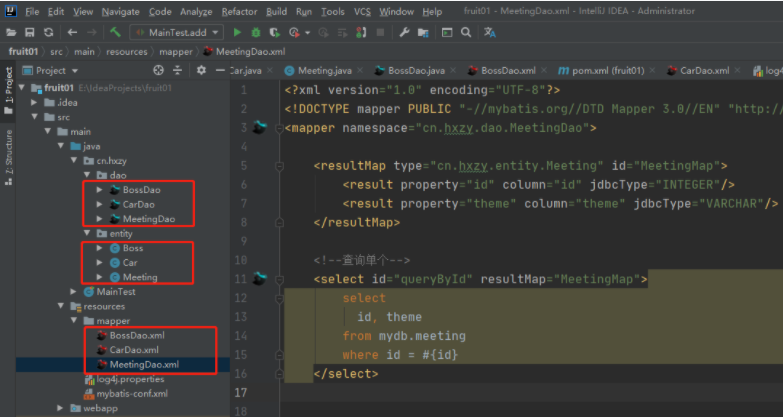The height and width of the screenshot is (417, 783).
Task: Navigate Back with the left arrow
Action: click(72, 32)
